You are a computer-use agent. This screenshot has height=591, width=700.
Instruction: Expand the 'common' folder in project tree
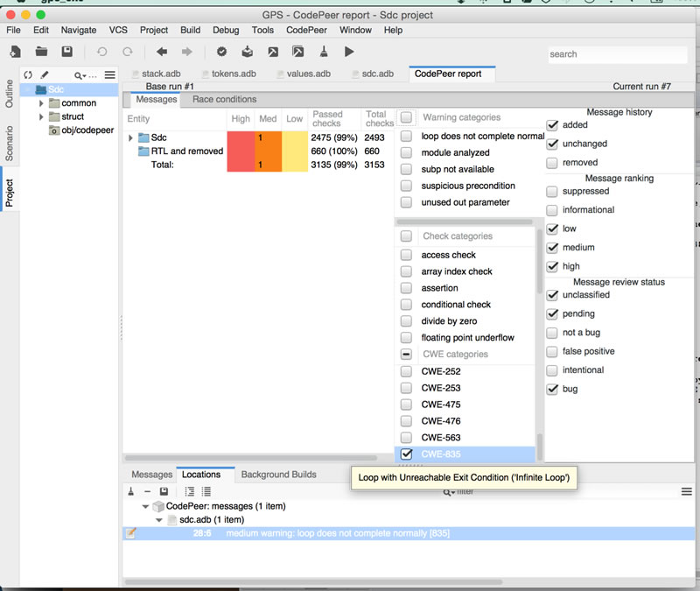(x=41, y=103)
